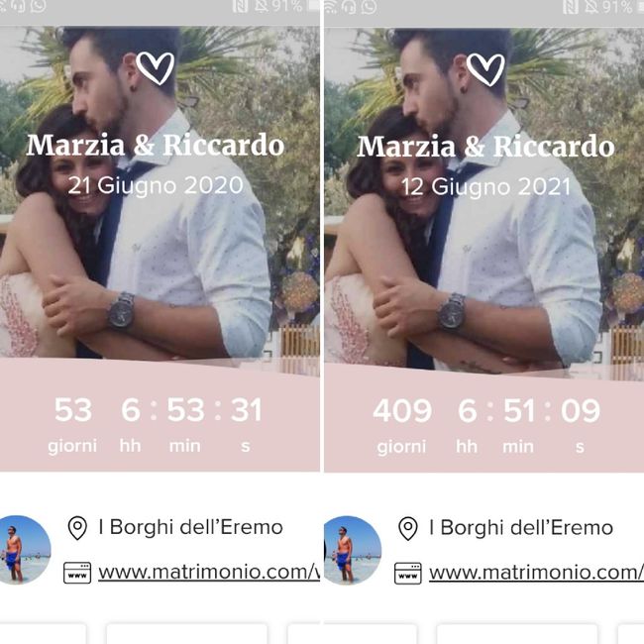The image size is (644, 644).
Task: Open the matrimonio.com link on the left
Action: click(209, 572)
